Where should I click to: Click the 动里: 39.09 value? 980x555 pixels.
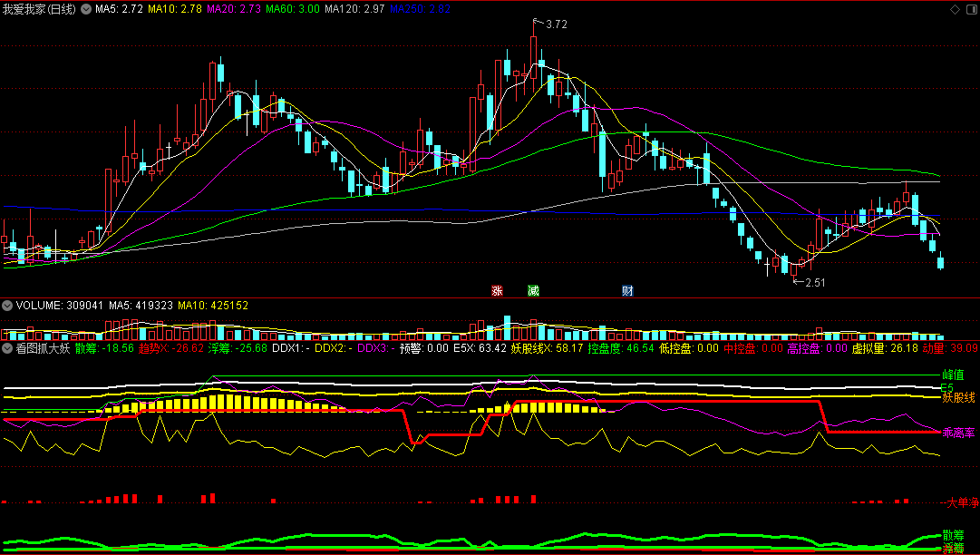pos(950,348)
